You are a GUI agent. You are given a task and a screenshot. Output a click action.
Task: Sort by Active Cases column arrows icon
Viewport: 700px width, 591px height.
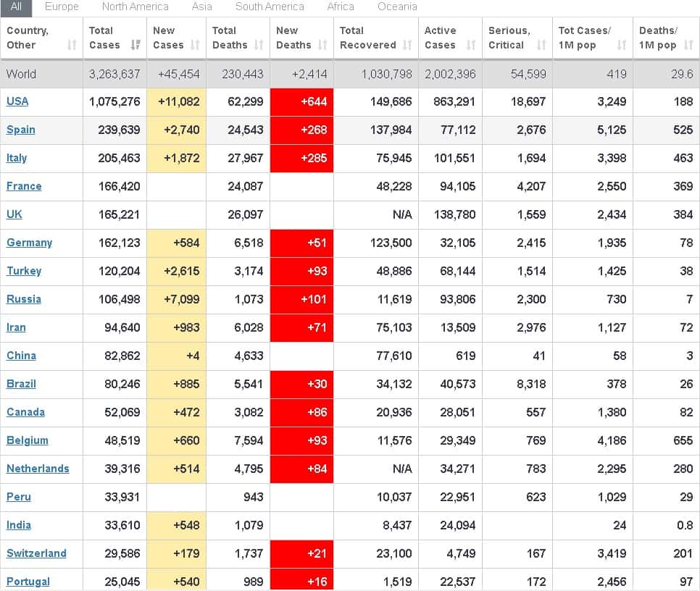(471, 45)
